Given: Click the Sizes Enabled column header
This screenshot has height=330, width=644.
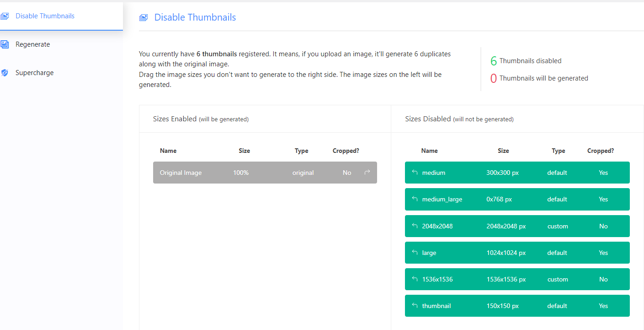Looking at the screenshot, I should (201, 119).
